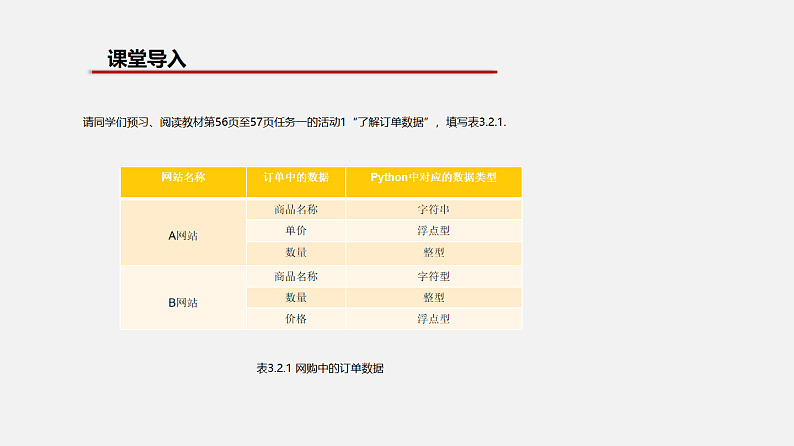794x446 pixels.
Task: Click 浮点型 next to 单价
Action: click(433, 231)
